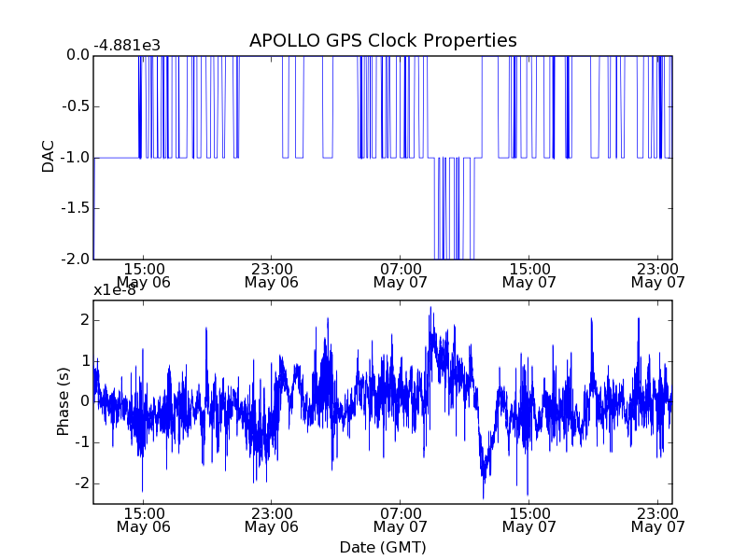
Task: Click the "2" tick on Phase axis
Action: (85, 320)
